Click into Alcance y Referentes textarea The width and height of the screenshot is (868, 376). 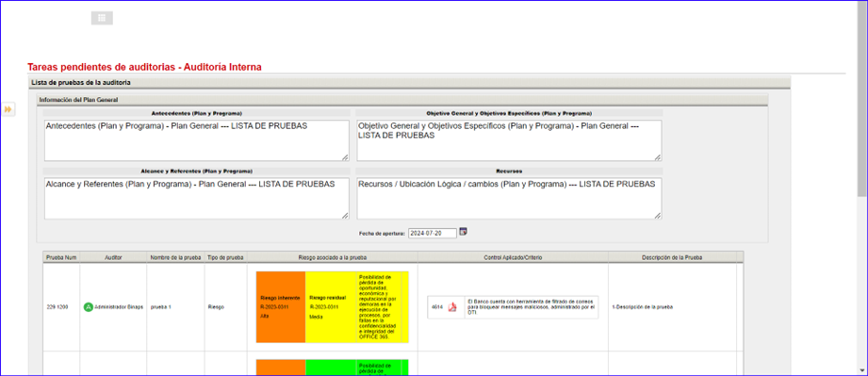pyautogui.click(x=197, y=198)
